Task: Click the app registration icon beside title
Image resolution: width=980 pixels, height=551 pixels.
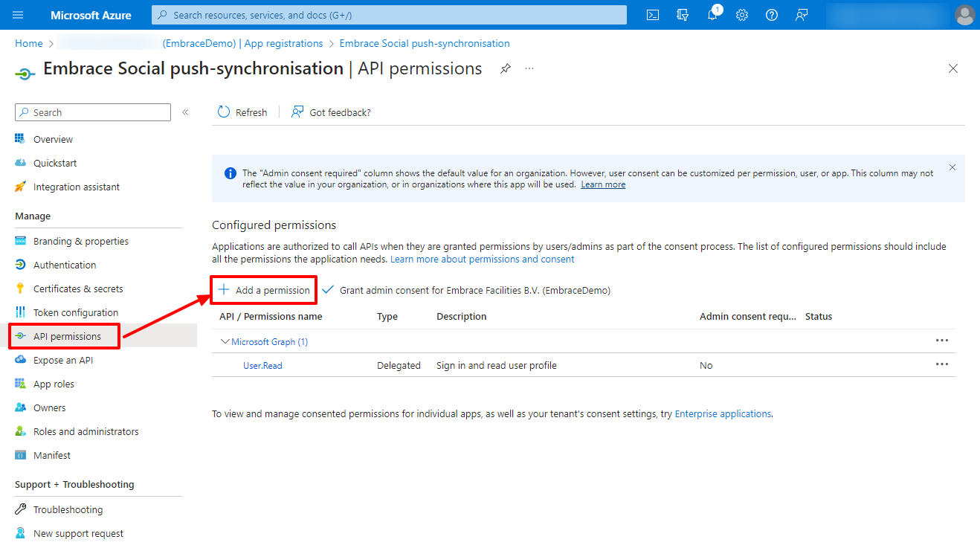Action: click(x=25, y=74)
